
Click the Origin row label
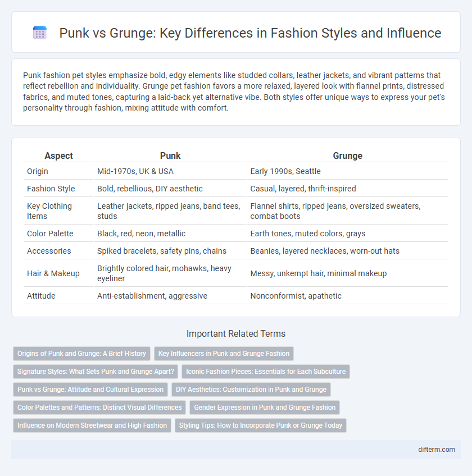(x=58, y=171)
